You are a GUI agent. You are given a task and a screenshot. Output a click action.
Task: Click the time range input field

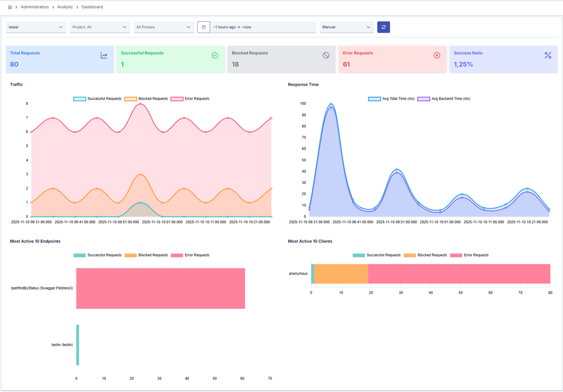[x=263, y=27]
